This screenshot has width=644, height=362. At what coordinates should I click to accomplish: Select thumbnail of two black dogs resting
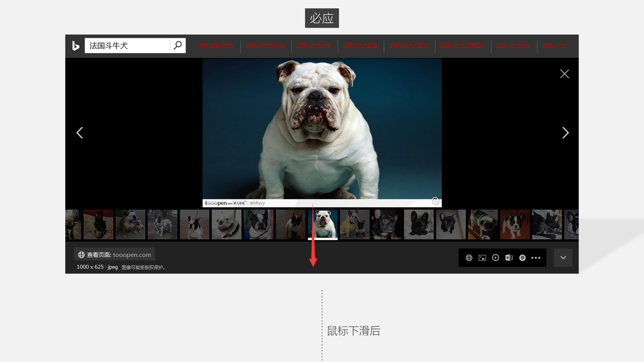pyautogui.click(x=547, y=224)
